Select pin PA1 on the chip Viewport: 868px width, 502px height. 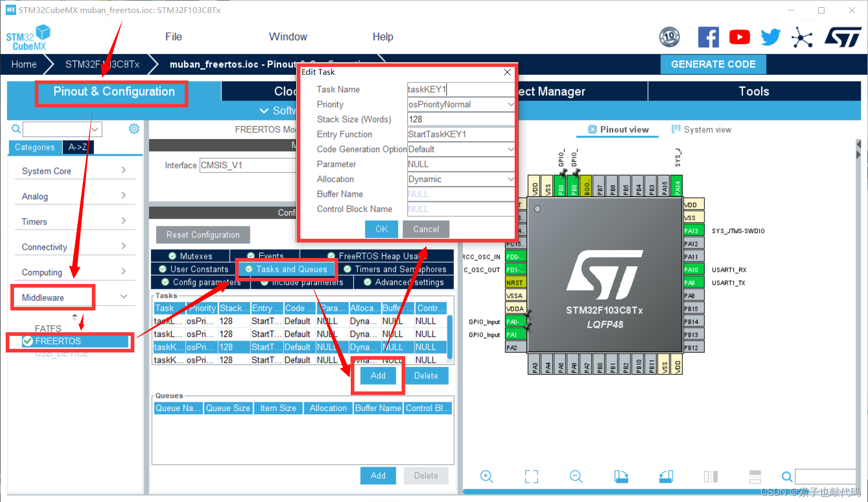point(515,334)
